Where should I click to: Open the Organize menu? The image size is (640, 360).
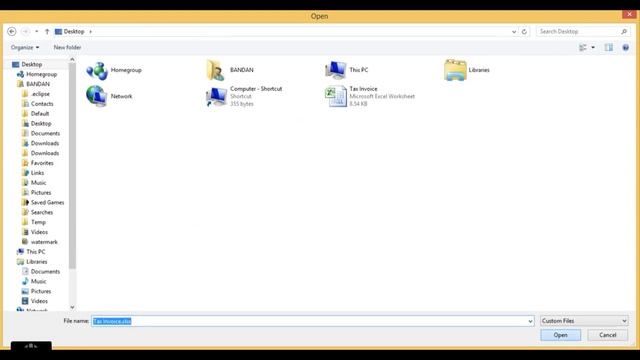[x=25, y=47]
